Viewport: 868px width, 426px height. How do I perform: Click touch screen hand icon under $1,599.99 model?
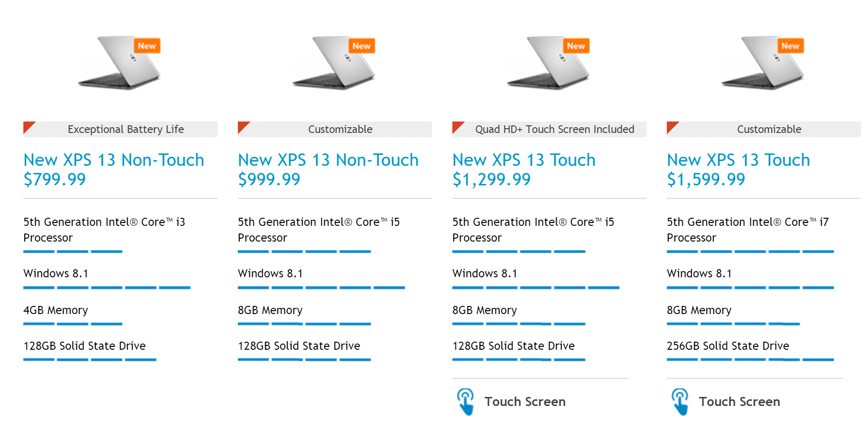[x=680, y=401]
